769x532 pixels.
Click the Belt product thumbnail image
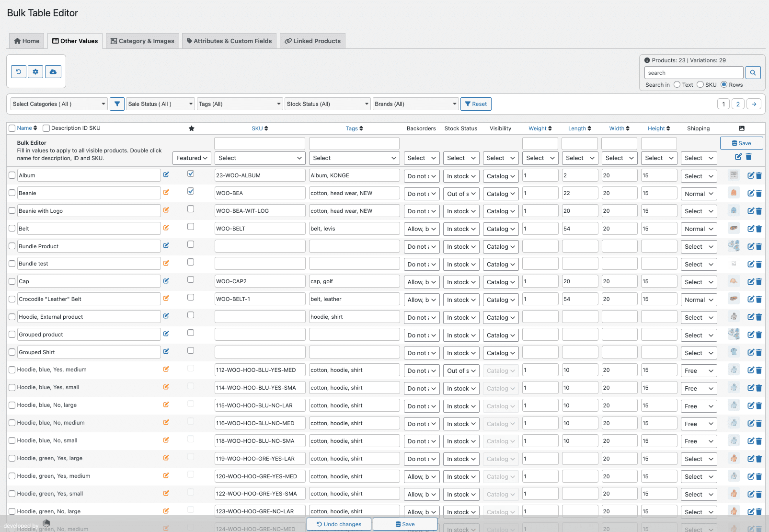pyautogui.click(x=734, y=229)
